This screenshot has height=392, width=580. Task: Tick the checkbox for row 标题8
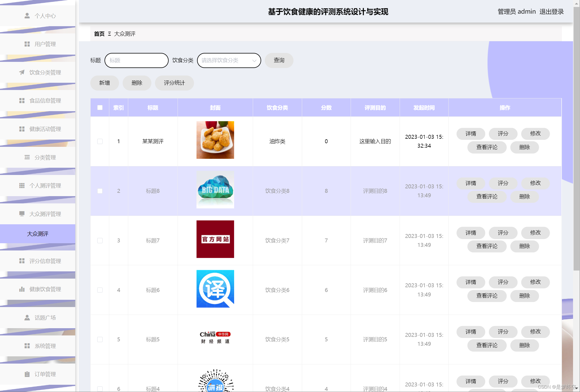(x=100, y=191)
